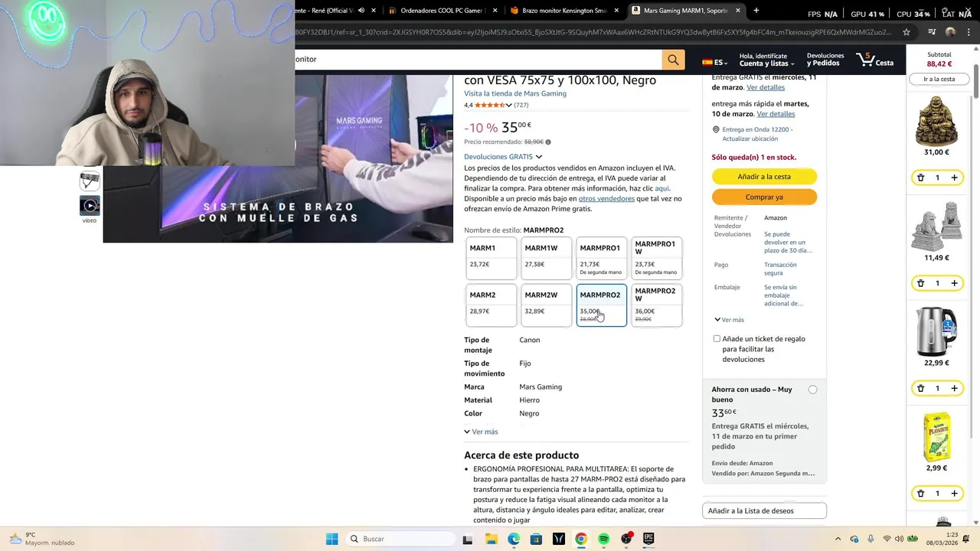Select the MARM2 style option
The height and width of the screenshot is (551, 980).
(492, 305)
